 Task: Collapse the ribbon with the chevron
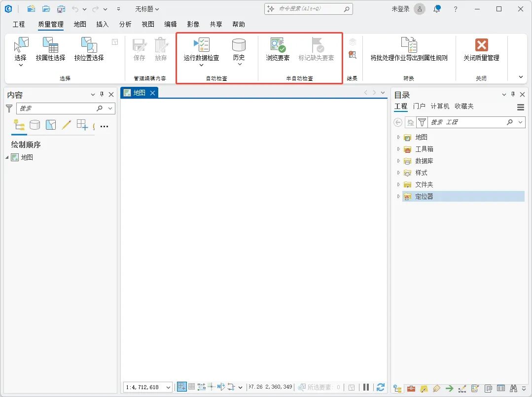521,77
